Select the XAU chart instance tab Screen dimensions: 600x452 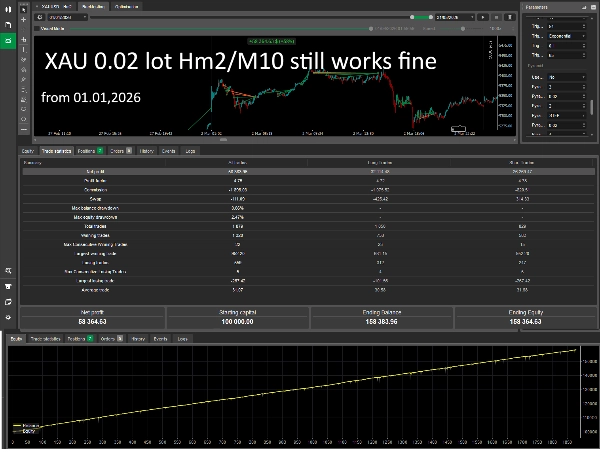[55, 7]
